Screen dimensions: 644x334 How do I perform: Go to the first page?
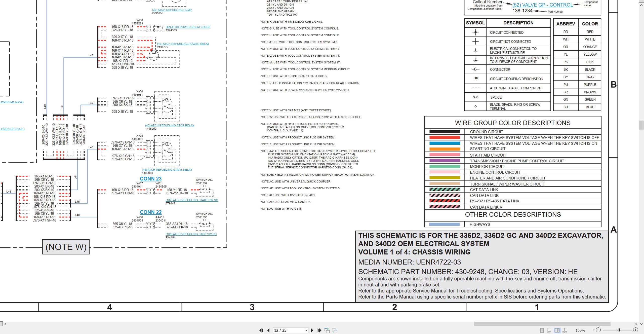coord(261,330)
